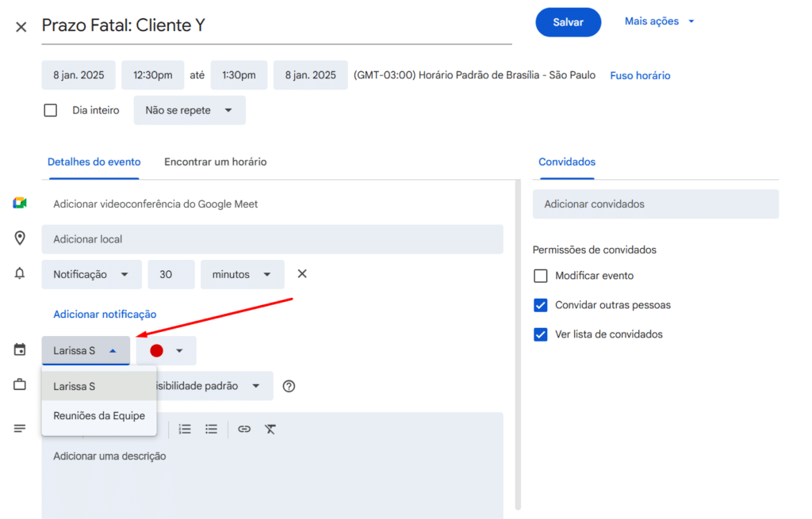Viewport: 812px width, 519px height.
Task: Click the help icon beside visibility dropdown
Action: click(x=289, y=386)
